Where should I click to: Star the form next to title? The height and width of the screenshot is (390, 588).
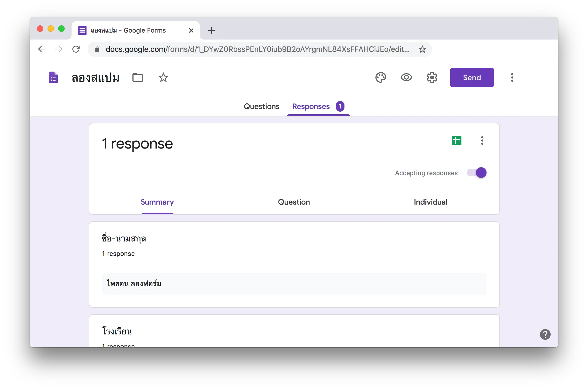163,77
